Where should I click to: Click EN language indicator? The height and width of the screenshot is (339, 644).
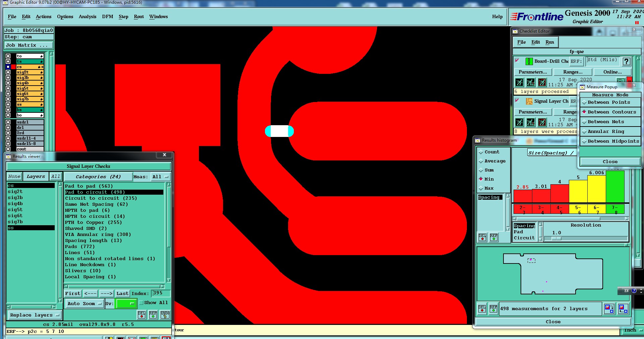(x=626, y=291)
